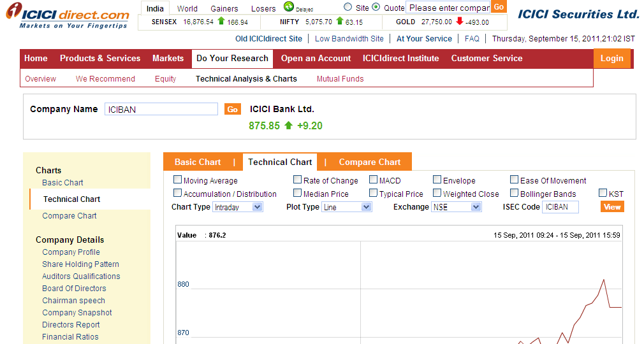The width and height of the screenshot is (644, 344).
Task: Open the At Your Service link
Action: pos(424,39)
